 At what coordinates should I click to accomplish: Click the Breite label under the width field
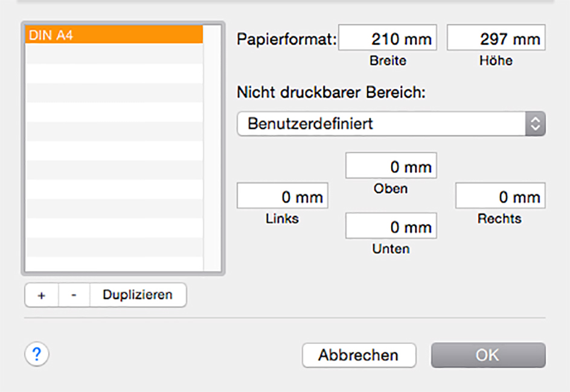click(388, 61)
